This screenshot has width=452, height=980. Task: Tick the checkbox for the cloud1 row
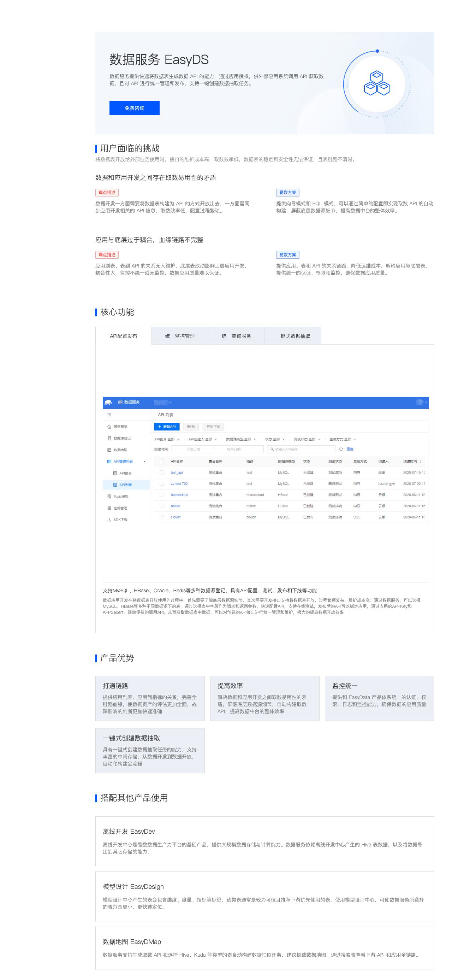coord(162,517)
